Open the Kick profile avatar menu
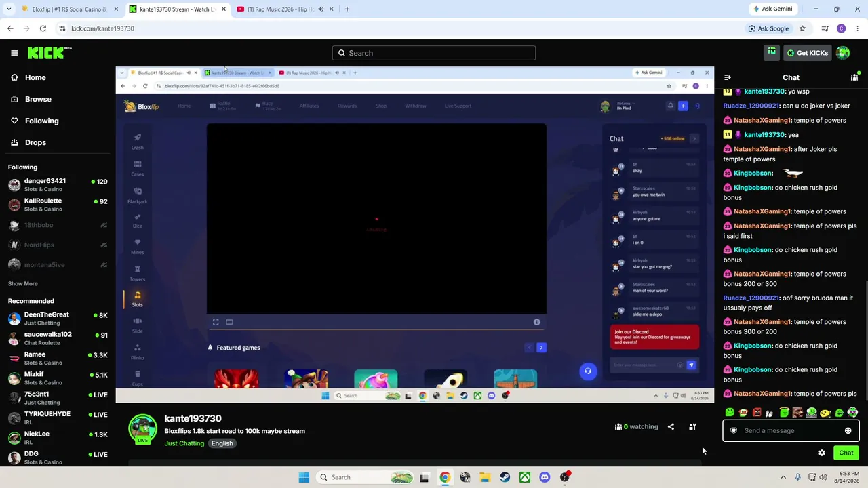 [843, 53]
